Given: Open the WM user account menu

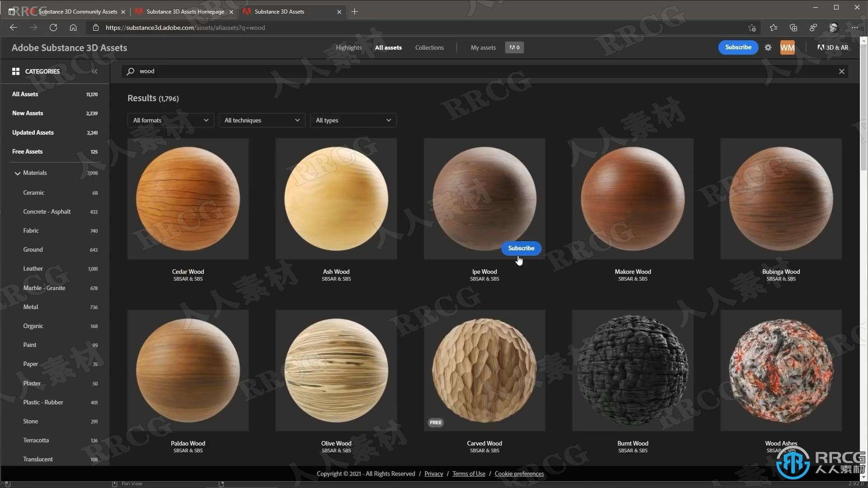Looking at the screenshot, I should 787,47.
